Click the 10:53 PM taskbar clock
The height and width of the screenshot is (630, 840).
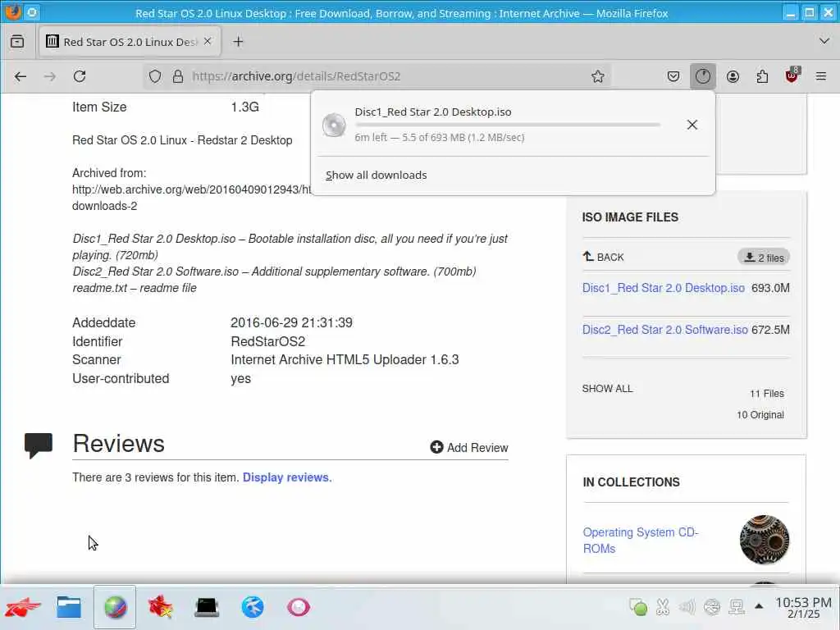(804, 608)
